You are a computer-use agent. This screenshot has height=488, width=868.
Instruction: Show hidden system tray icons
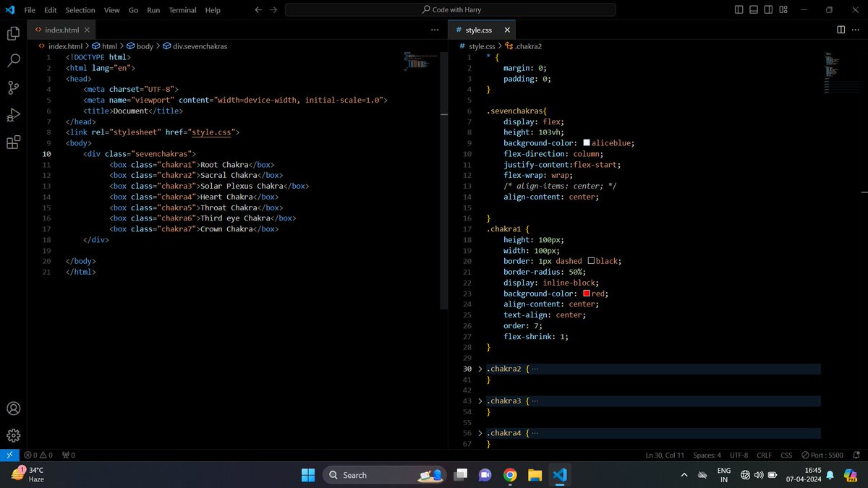point(684,475)
